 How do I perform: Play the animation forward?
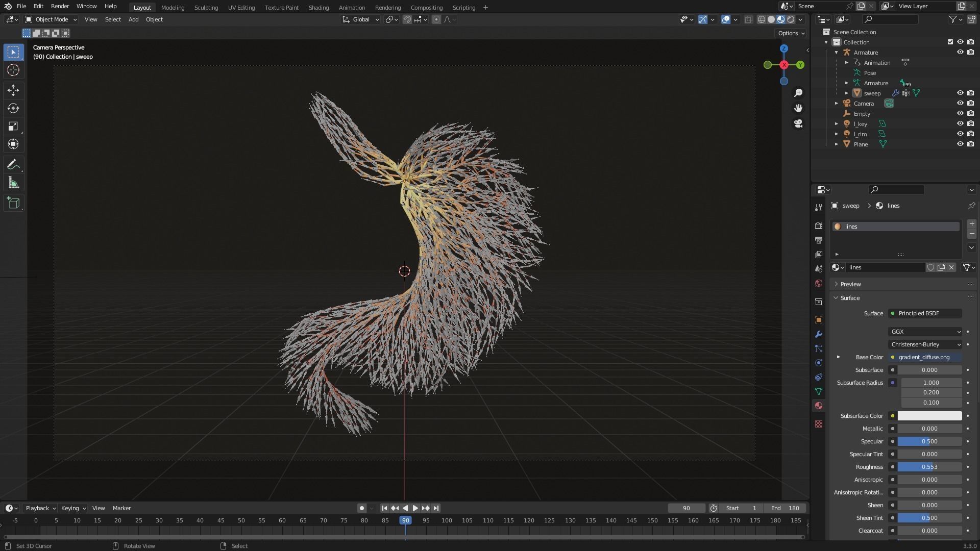[x=415, y=508]
